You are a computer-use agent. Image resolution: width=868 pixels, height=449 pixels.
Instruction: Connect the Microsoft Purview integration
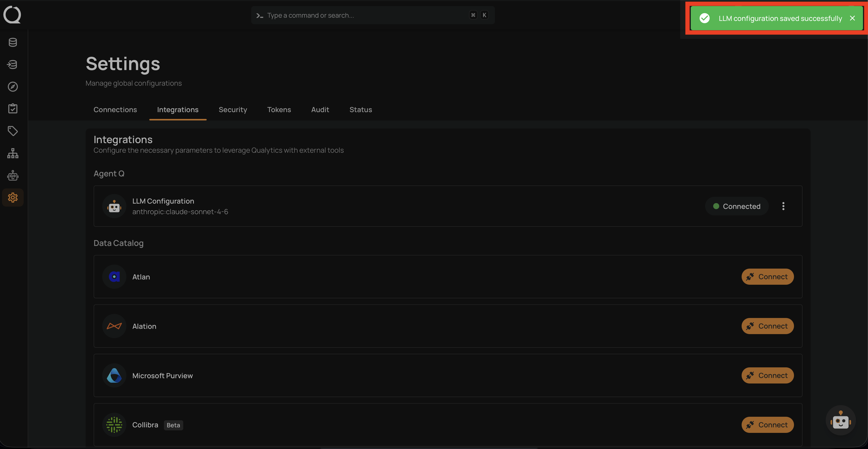click(768, 375)
